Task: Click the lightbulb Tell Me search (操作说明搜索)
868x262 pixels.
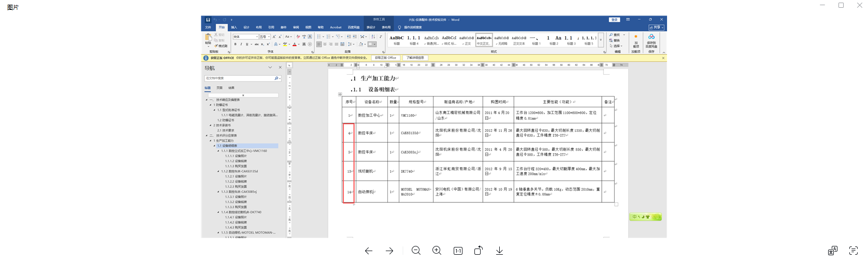Action: [399, 27]
